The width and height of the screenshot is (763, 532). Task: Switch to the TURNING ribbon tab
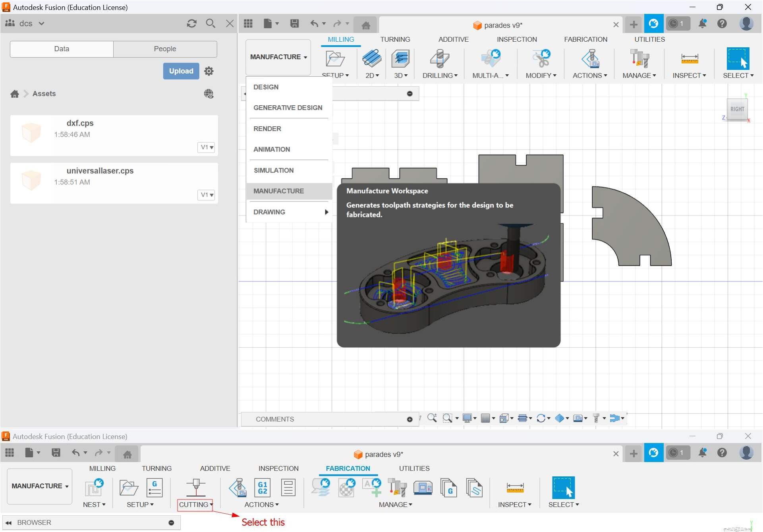point(395,39)
